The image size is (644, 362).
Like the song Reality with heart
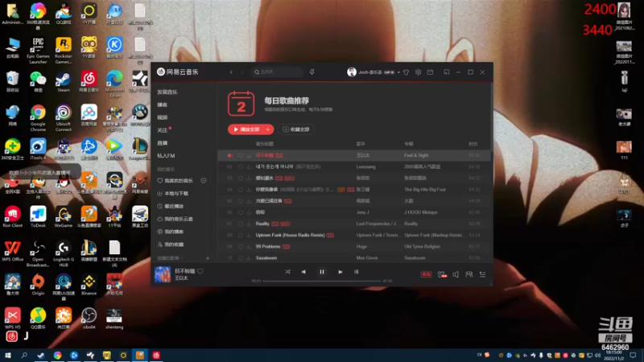tap(240, 224)
